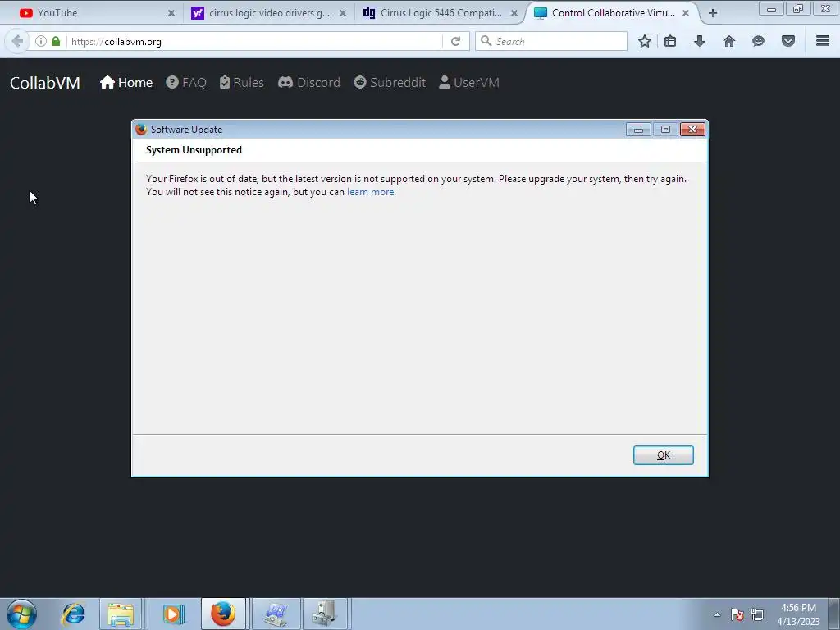Image resolution: width=840 pixels, height=630 pixels.
Task: Click the CollabVM site logo text
Action: coord(45,83)
